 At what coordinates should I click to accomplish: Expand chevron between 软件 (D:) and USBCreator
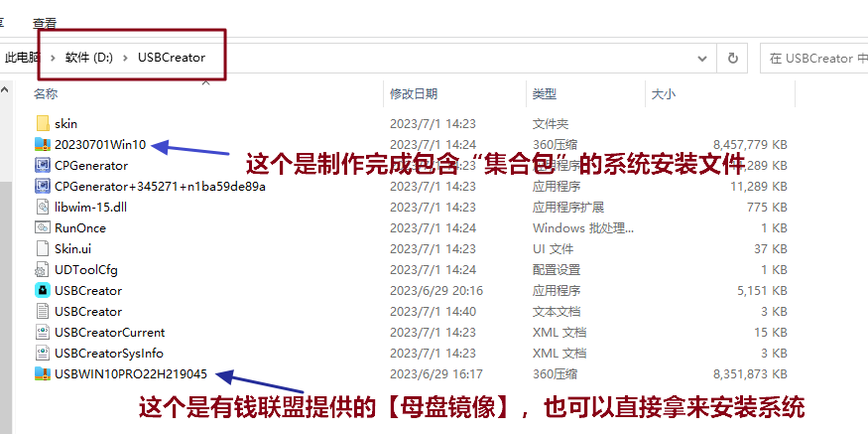click(126, 58)
